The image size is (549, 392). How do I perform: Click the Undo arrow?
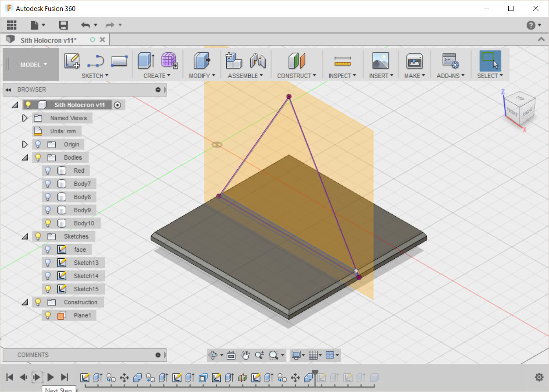pos(86,25)
